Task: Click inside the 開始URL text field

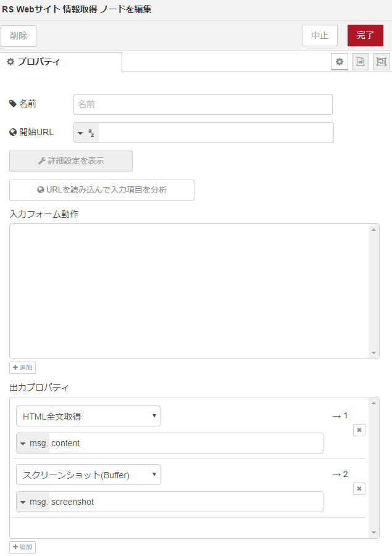Action: pyautogui.click(x=215, y=133)
